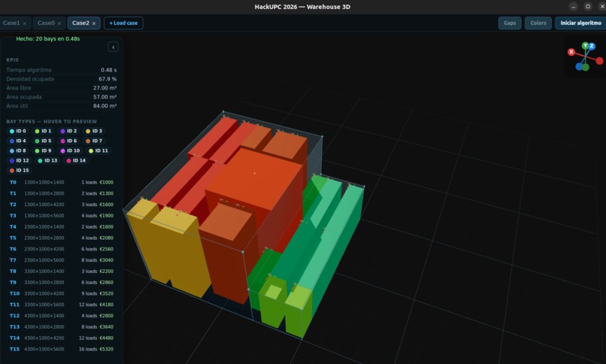Click the T4 row 2300×1000×1400
The width and height of the screenshot is (606, 364).
pyautogui.click(x=62, y=227)
